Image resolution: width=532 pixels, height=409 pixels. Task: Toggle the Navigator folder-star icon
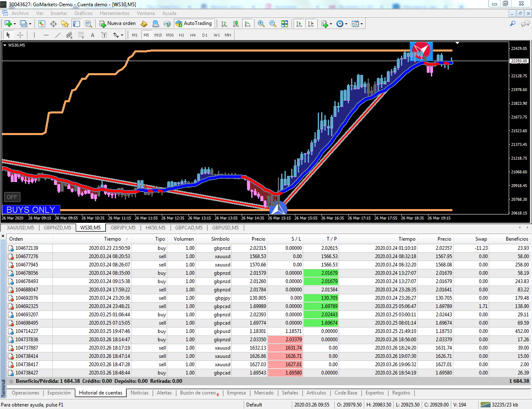click(65, 24)
